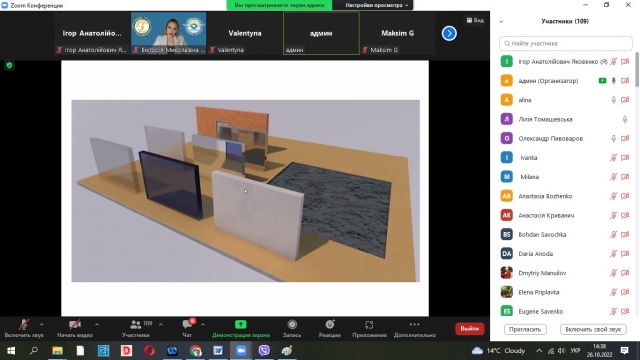640x360 pixels.
Task: Open Настройки просмотра dropdown
Action: [x=376, y=5]
